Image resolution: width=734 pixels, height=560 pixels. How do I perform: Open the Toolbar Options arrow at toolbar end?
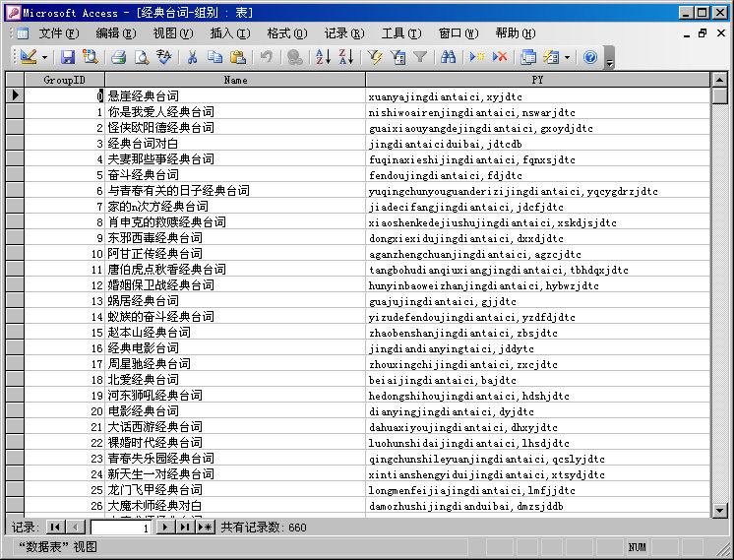click(609, 58)
